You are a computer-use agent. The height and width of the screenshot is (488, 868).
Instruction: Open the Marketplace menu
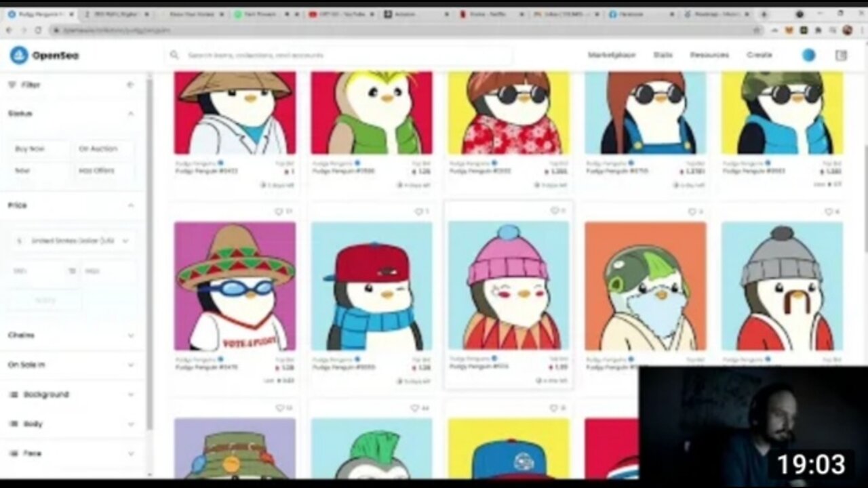tap(612, 55)
